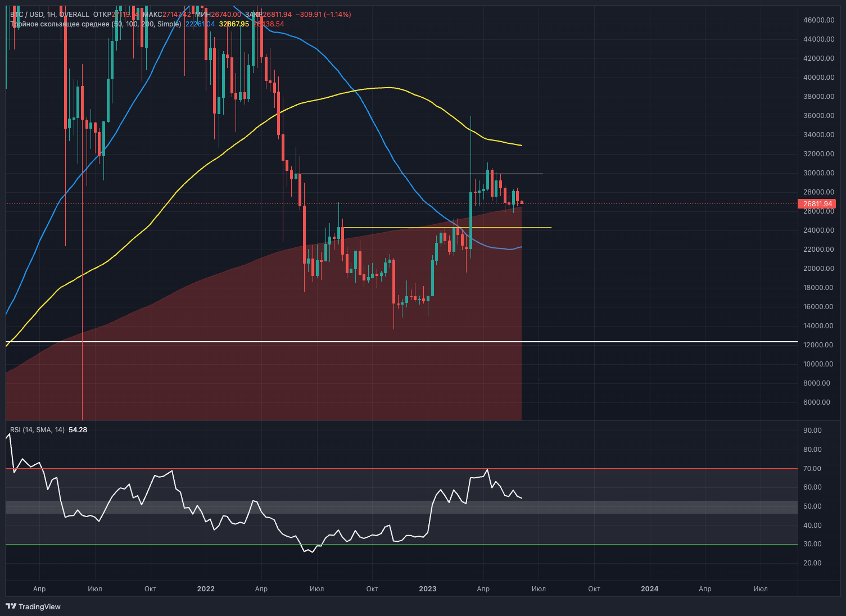846x616 pixels.
Task: Select the RSI (14, SMA, 14) indicator label
Action: tap(37, 430)
